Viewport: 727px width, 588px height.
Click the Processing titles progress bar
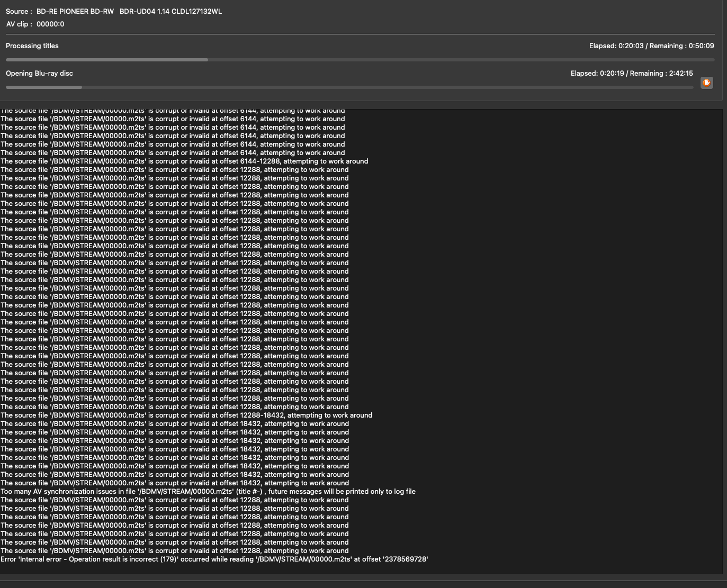tap(360, 60)
